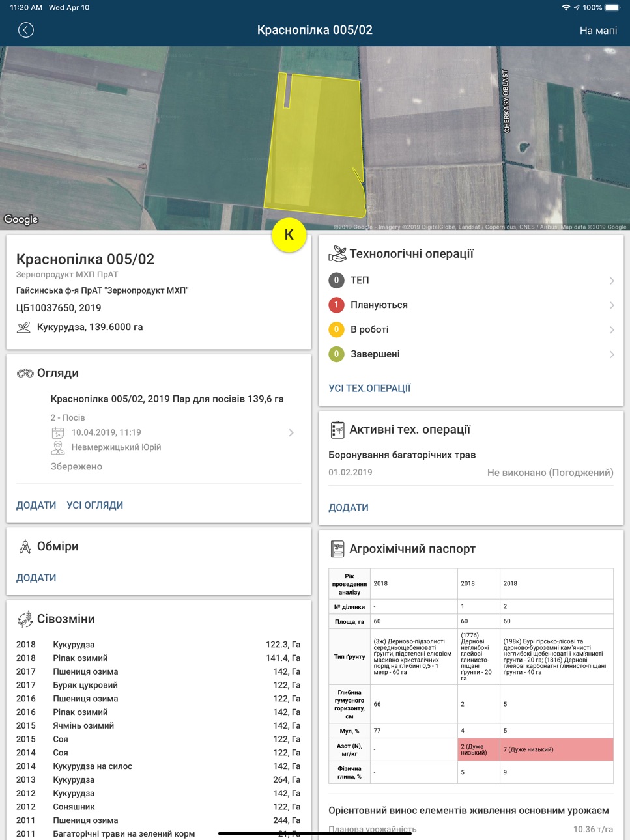The height and width of the screenshot is (840, 630).
Task: Tap the yellow 0 badge for В роботі
Action: (x=336, y=329)
